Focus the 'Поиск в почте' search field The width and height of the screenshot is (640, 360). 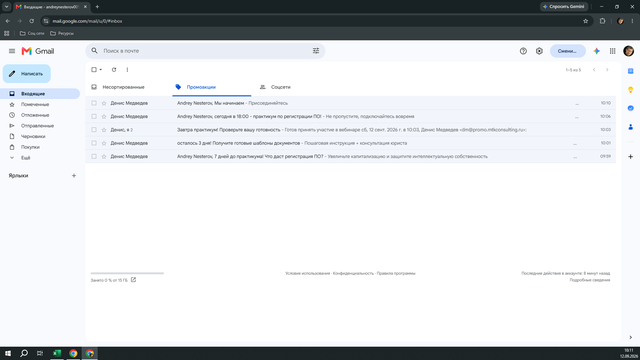pyautogui.click(x=205, y=51)
